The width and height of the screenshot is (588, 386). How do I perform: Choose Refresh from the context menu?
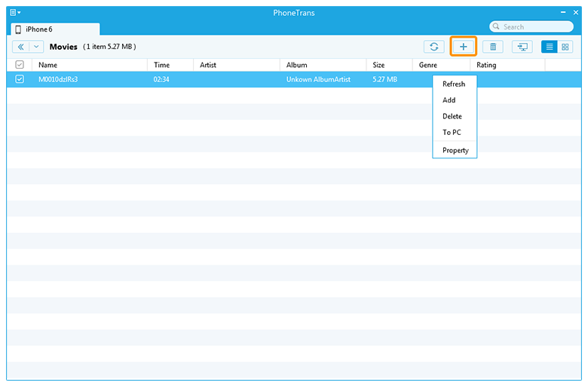[454, 84]
